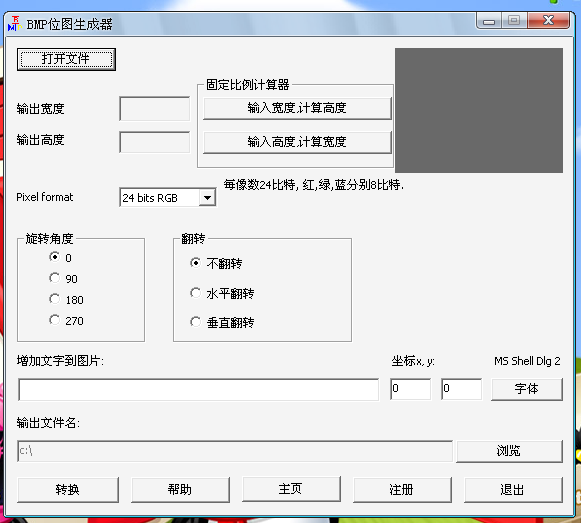Screen dimensions: 581x523
Task: Select 180 degree rotation option
Action: (x=55, y=299)
